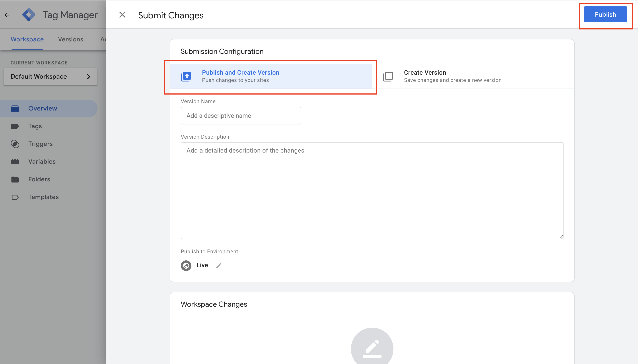The height and width of the screenshot is (364, 638).
Task: Click the Create Version copy icon
Action: (x=388, y=77)
